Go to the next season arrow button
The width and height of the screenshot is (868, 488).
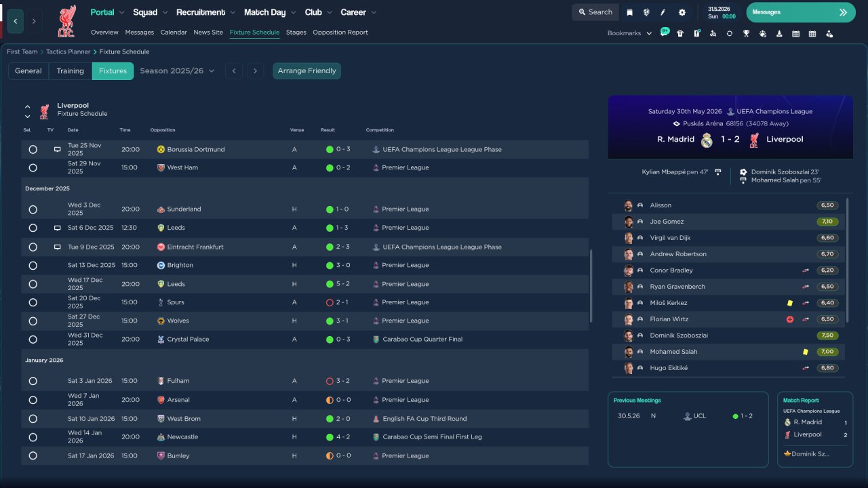pos(255,71)
